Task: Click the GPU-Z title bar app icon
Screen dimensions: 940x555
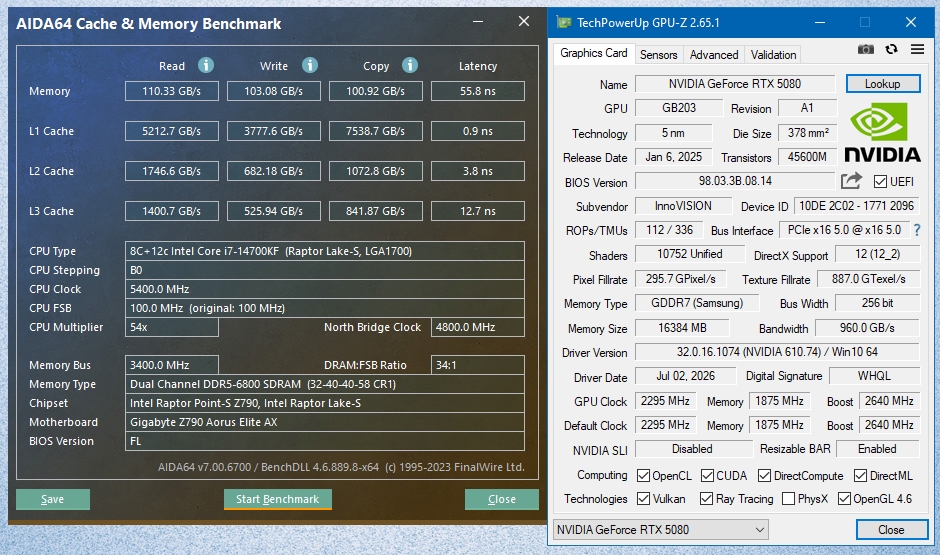Action: coord(564,23)
